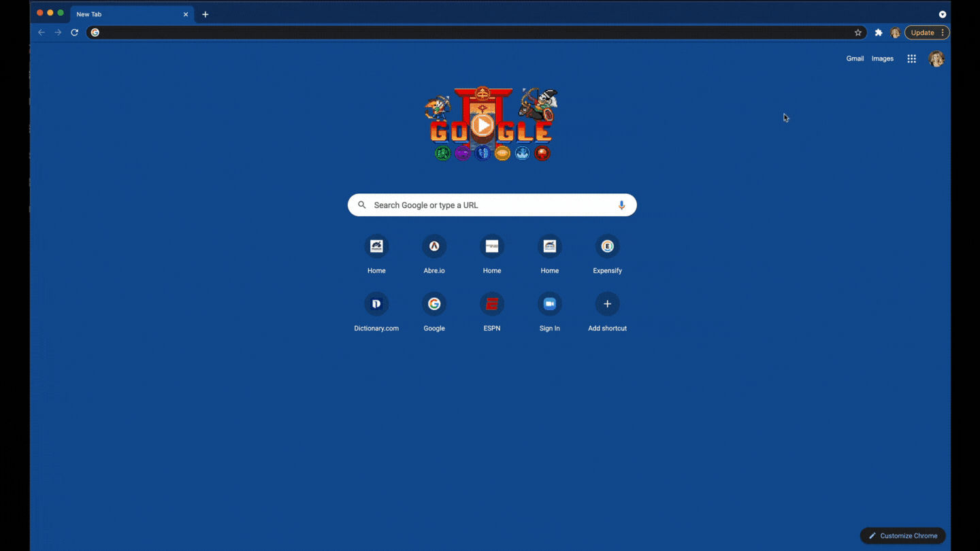Start voice search with the microphone icon

(x=621, y=205)
